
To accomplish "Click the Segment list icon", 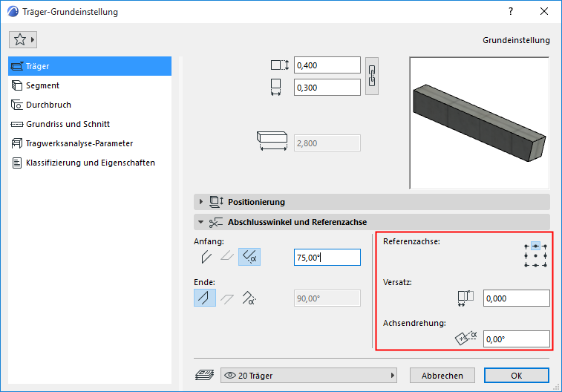I will click(17, 85).
